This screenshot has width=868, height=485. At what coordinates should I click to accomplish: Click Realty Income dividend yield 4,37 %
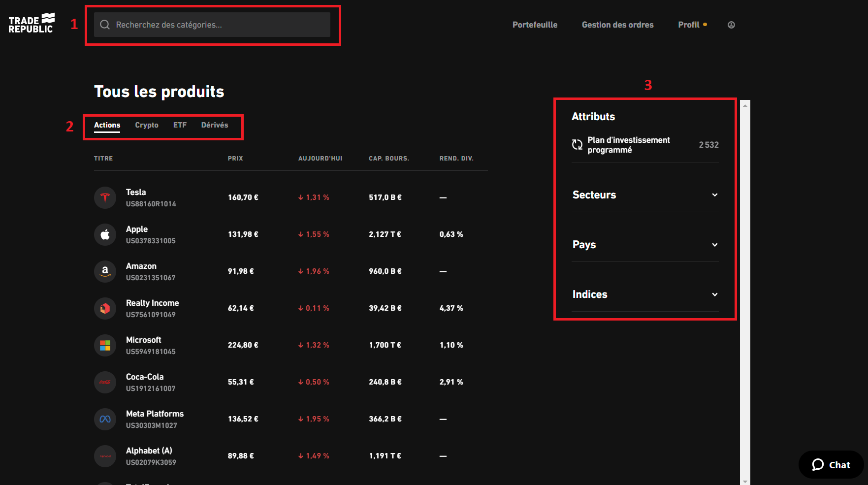(451, 308)
